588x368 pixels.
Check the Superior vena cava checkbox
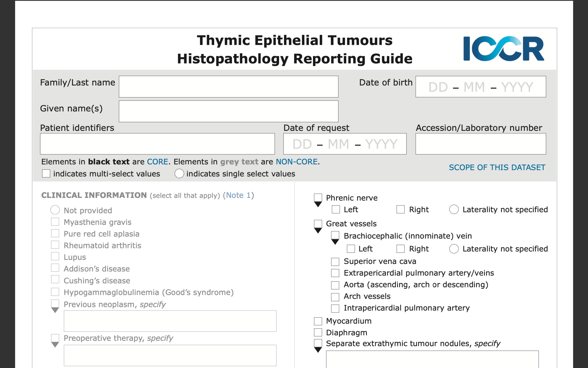pos(335,261)
